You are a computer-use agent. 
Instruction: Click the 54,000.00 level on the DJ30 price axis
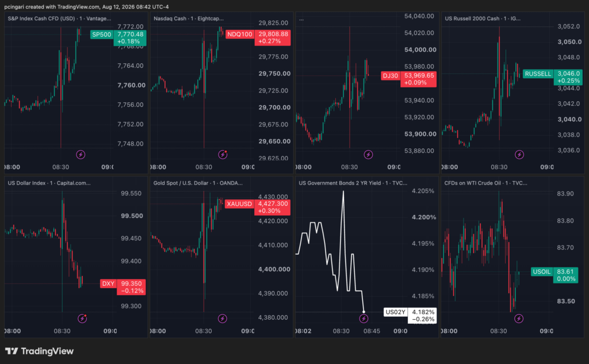click(x=420, y=49)
